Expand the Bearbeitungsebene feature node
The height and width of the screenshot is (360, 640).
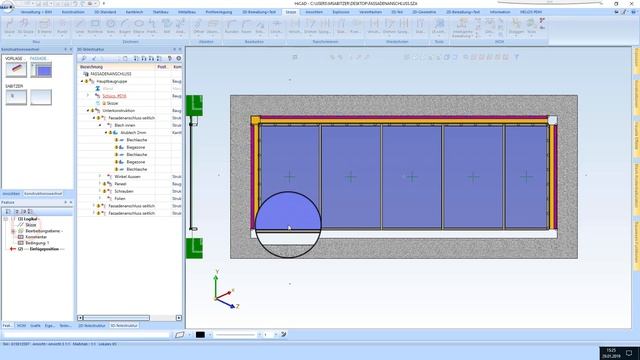point(13,231)
